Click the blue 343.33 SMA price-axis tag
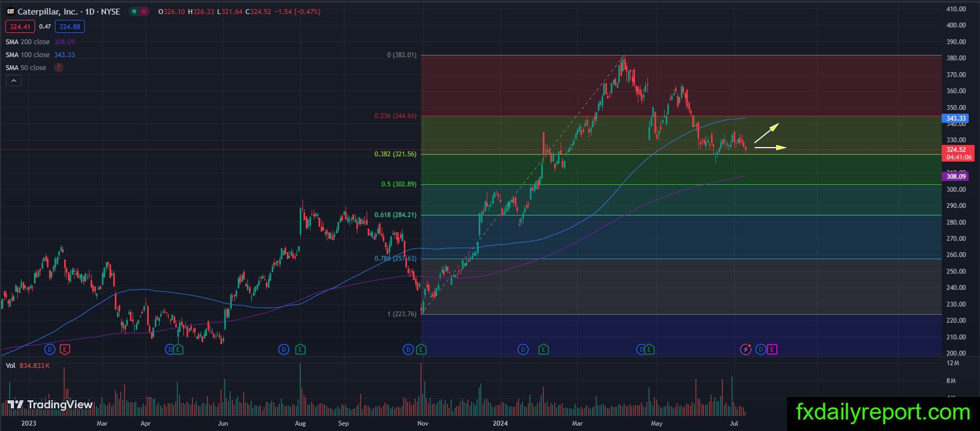 (956, 119)
